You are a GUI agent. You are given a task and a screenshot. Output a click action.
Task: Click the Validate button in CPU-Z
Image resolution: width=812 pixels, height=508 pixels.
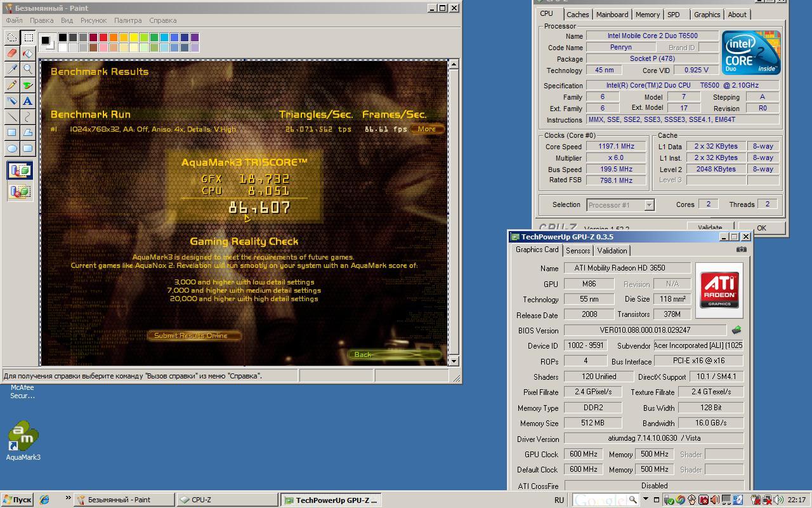710,228
